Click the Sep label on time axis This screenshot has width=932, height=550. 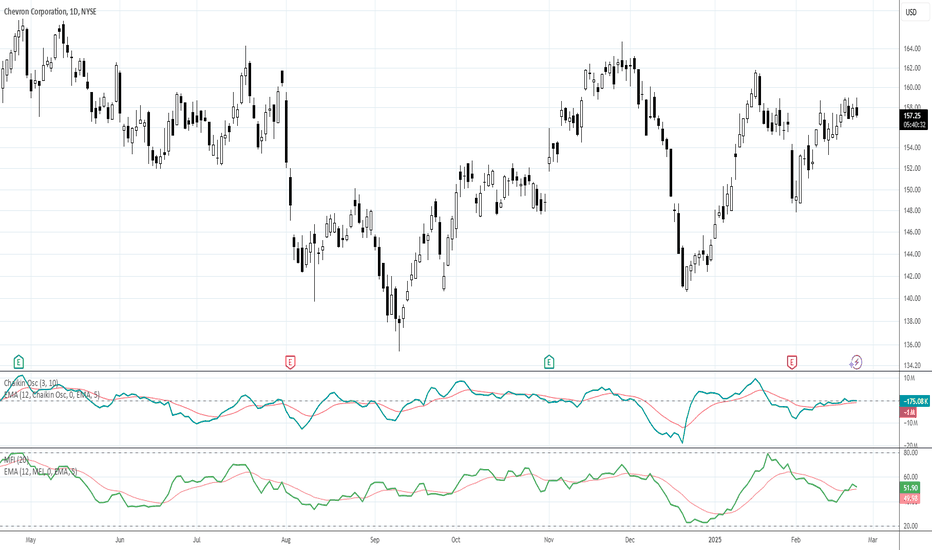[x=374, y=540]
